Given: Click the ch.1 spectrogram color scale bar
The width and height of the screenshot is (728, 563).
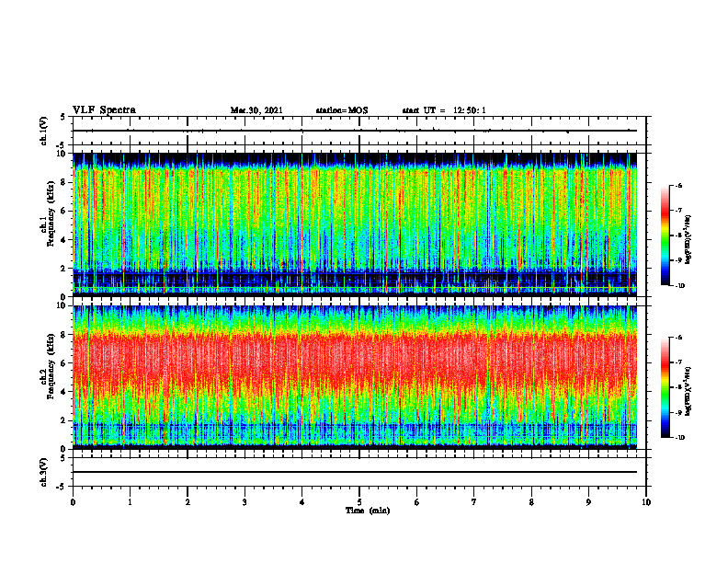Looking at the screenshot, I should click(x=665, y=236).
